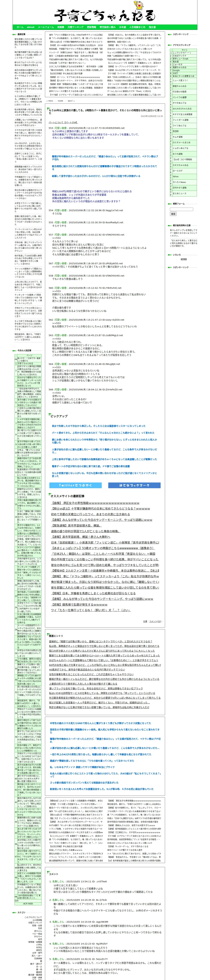Click the 検索 search button
Image resolution: width=210 pixels, height=980 pixels.
173,214
